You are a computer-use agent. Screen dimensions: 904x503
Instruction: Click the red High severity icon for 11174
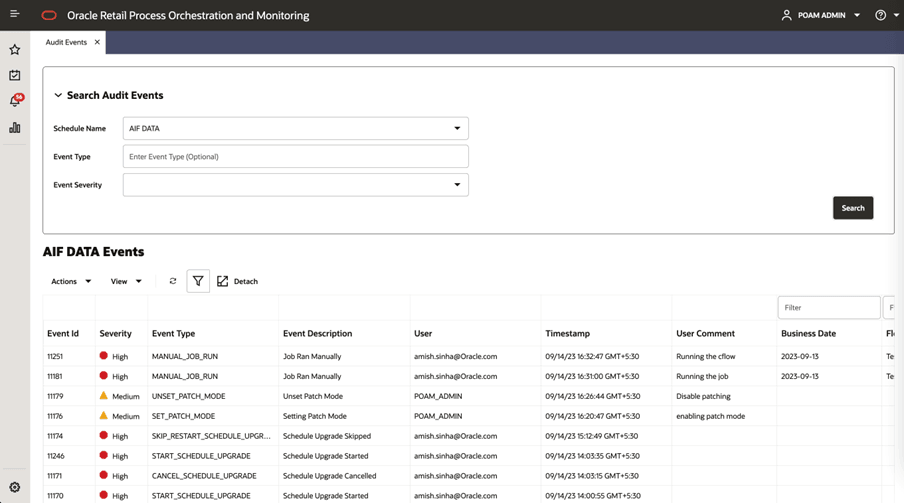pos(104,436)
